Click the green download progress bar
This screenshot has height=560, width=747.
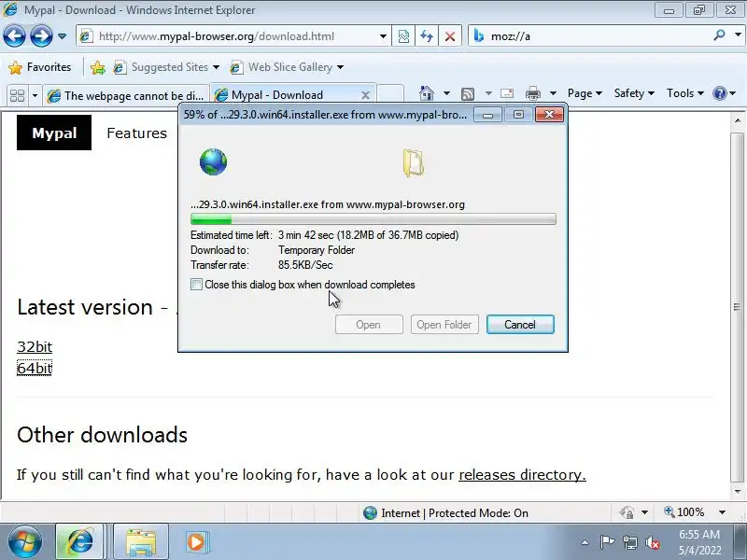(373, 219)
